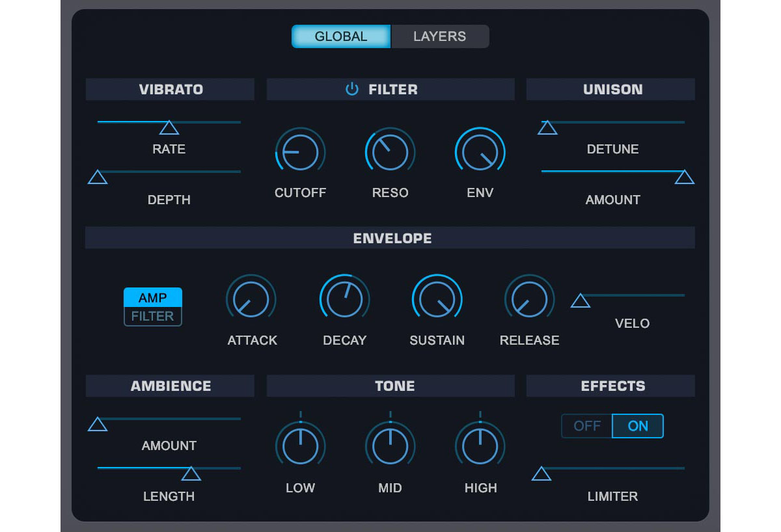Switch to the LAYERS tab
Screen dimensions: 781x532
440,36
